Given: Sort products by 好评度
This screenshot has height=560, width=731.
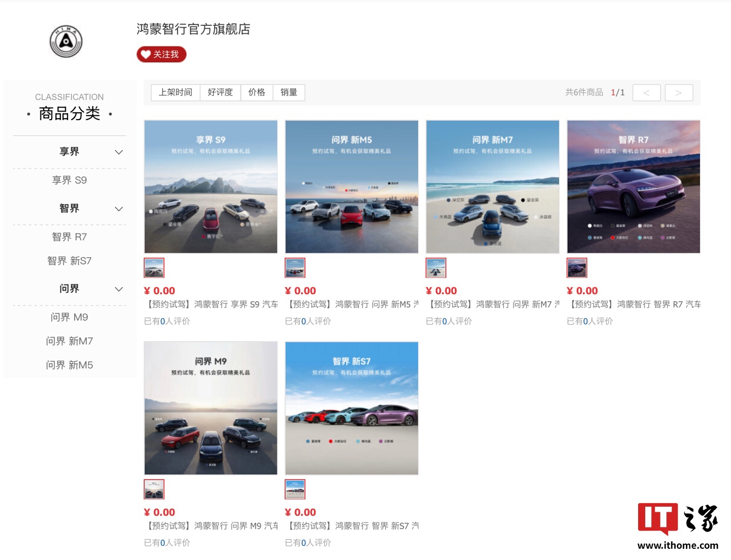Looking at the screenshot, I should pyautogui.click(x=220, y=92).
